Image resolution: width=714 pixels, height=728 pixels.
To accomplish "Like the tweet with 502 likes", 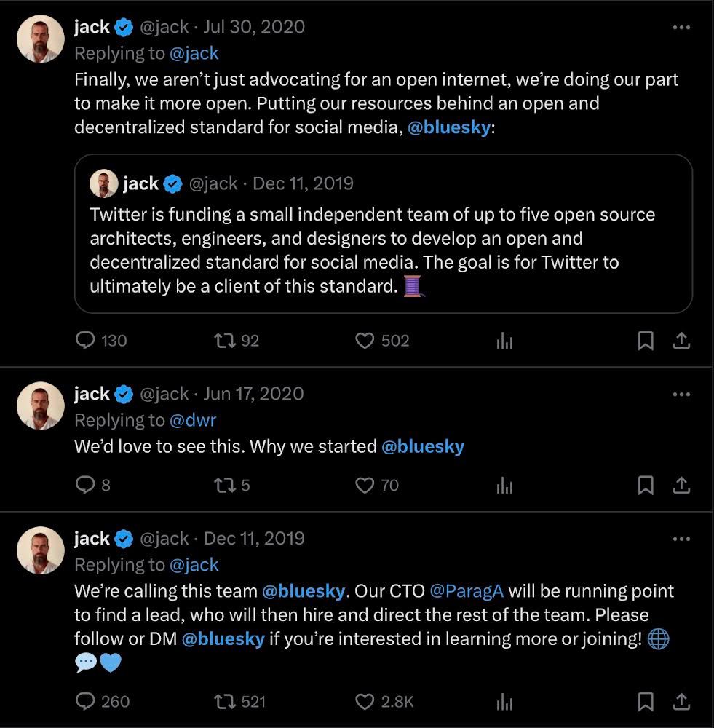I will click(x=364, y=341).
